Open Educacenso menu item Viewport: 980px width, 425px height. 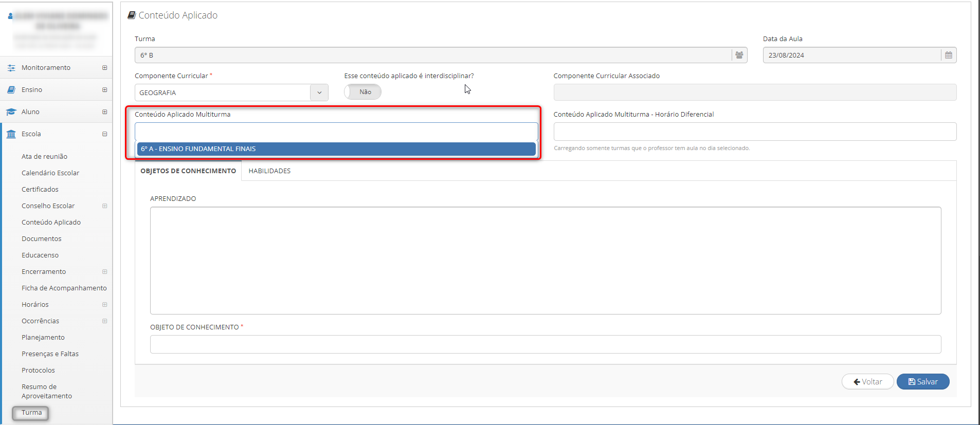point(40,255)
